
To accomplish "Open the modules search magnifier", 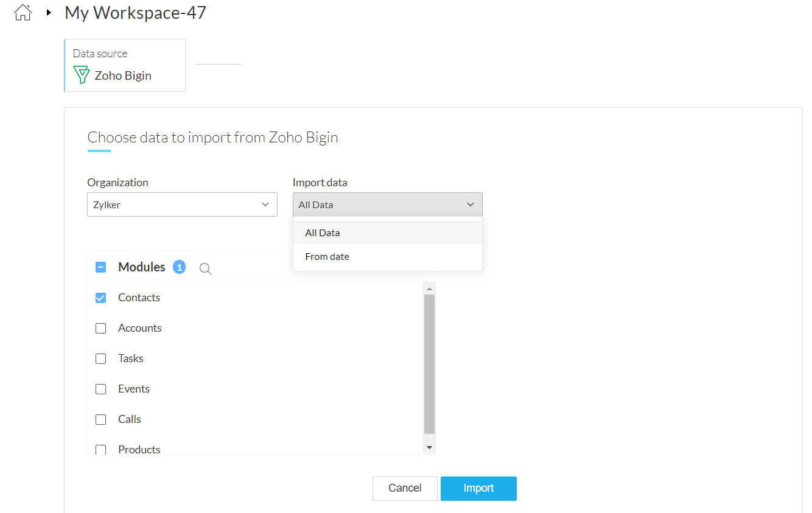I will 206,268.
